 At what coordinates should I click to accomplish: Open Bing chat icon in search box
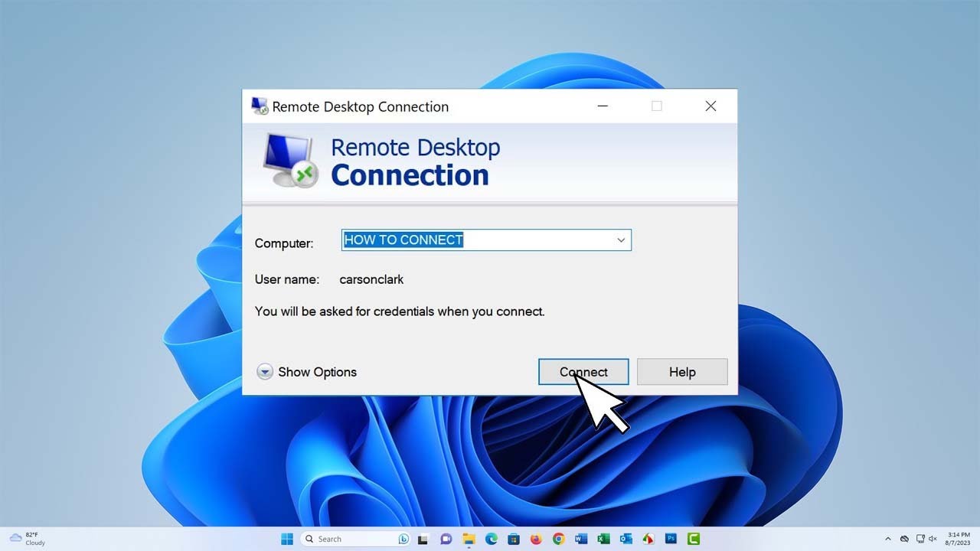[403, 539]
